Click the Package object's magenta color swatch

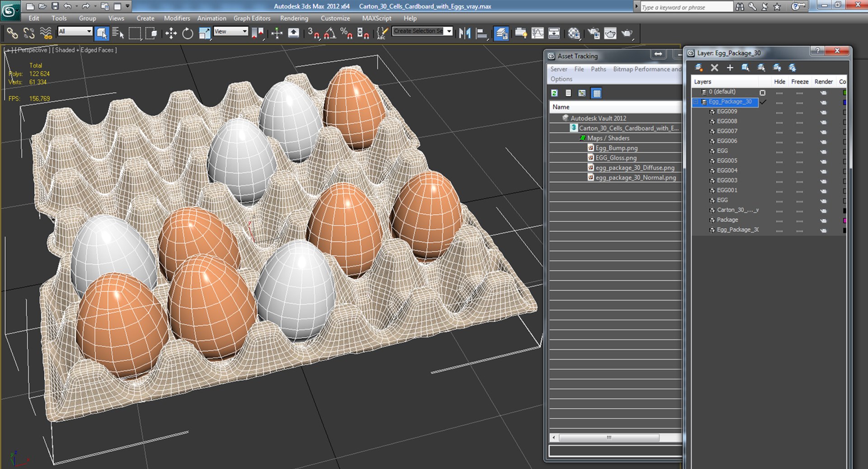click(x=844, y=220)
